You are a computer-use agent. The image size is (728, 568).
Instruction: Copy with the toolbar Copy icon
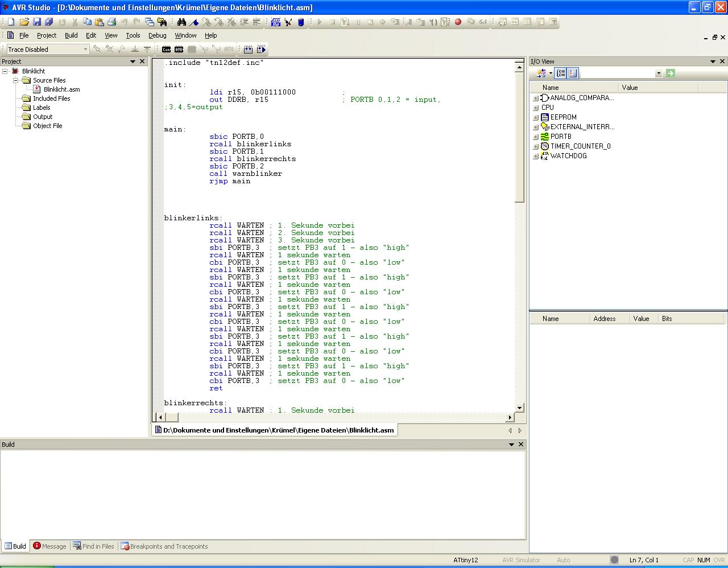(x=87, y=22)
